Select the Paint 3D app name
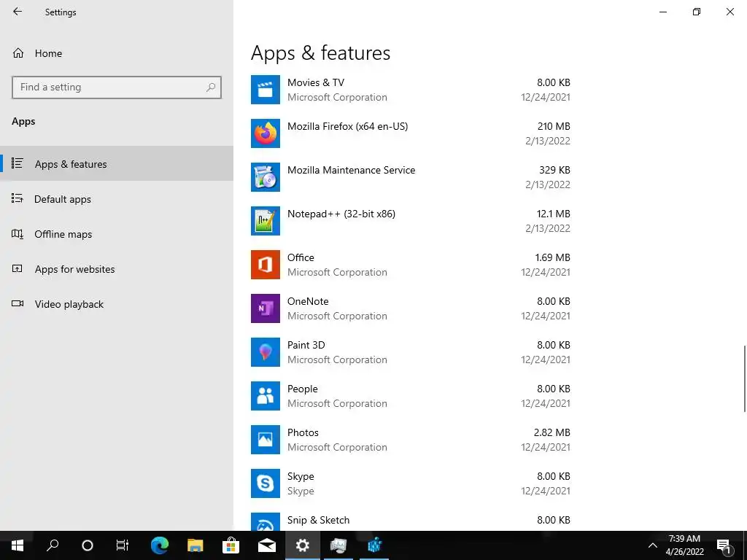 coord(306,345)
